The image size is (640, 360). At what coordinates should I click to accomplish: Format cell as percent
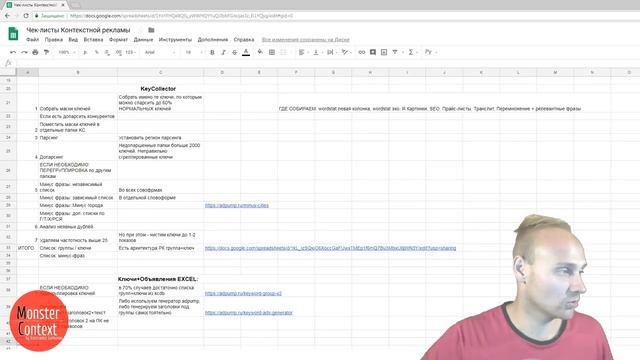pos(97,52)
